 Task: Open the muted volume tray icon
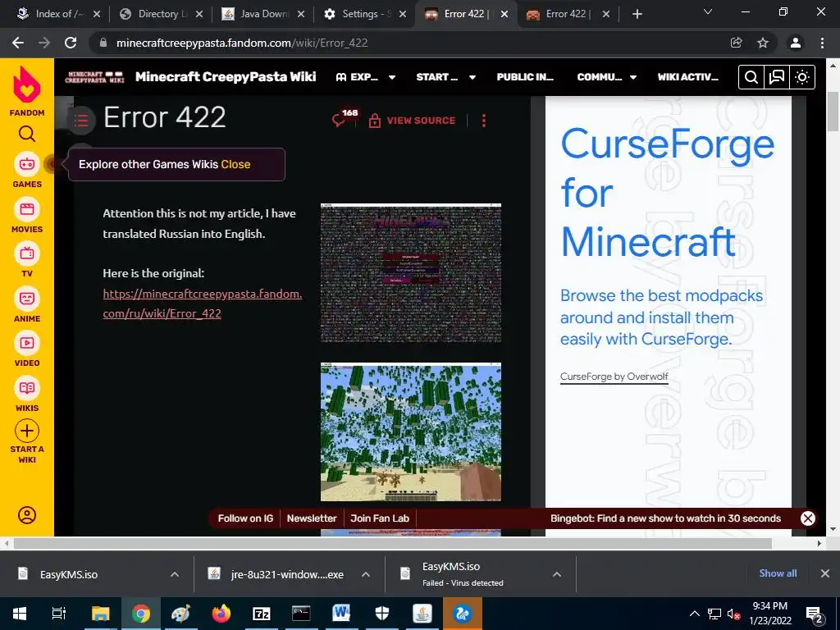pyautogui.click(x=733, y=614)
